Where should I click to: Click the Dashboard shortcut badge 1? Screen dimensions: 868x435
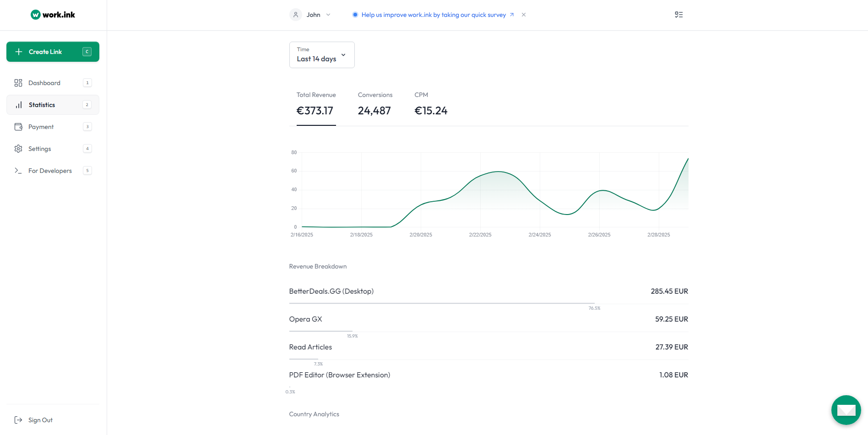click(x=87, y=83)
